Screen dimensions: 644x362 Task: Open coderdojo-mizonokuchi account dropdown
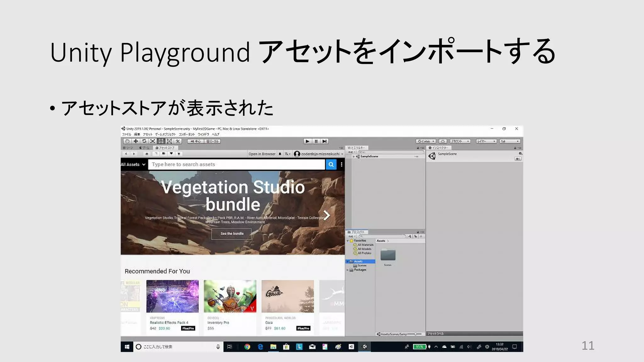(319, 154)
